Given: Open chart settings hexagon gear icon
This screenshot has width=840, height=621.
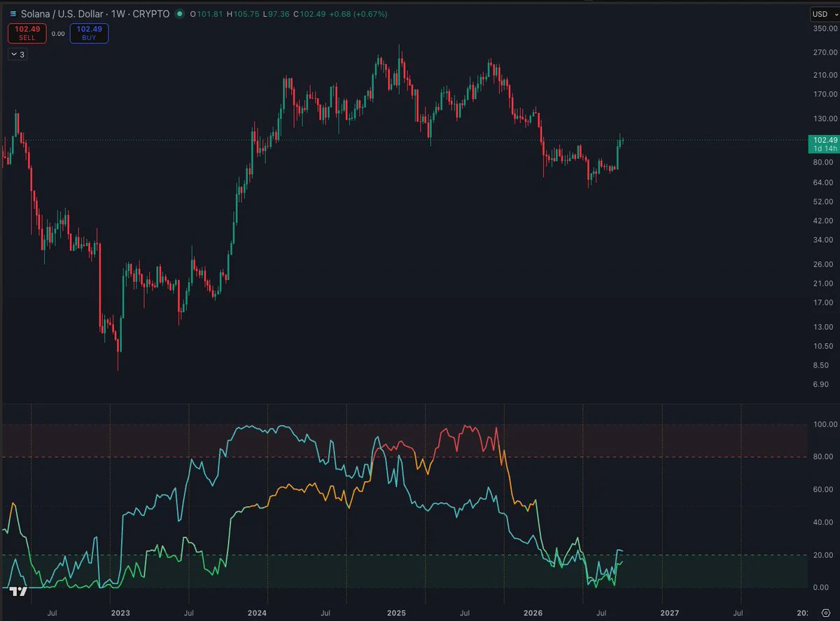Looking at the screenshot, I should [825, 612].
